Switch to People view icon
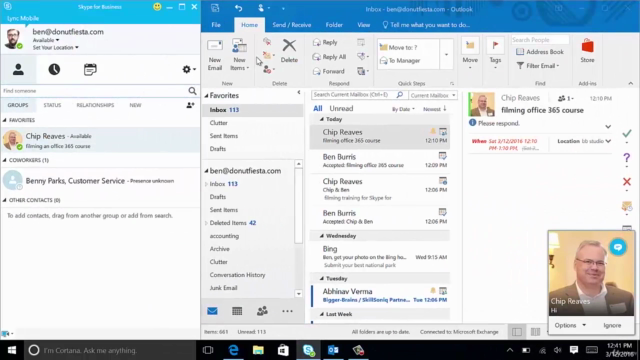The image size is (640, 360). point(262,311)
